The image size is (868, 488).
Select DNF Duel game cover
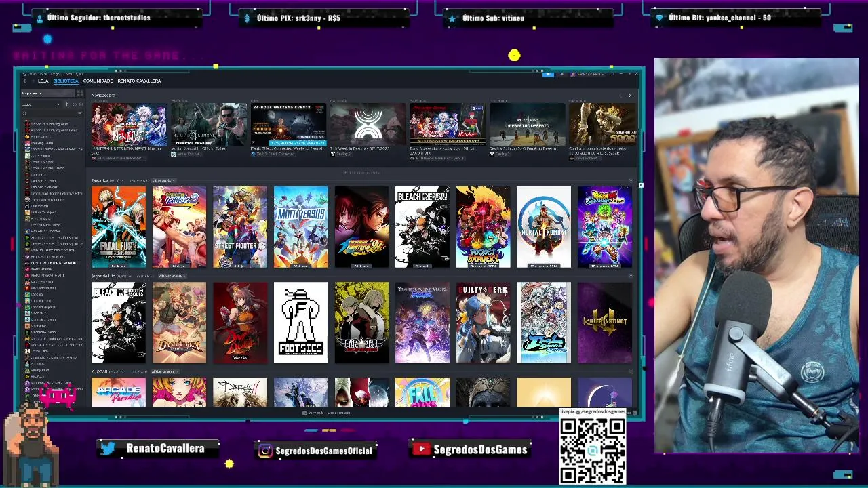tap(240, 323)
